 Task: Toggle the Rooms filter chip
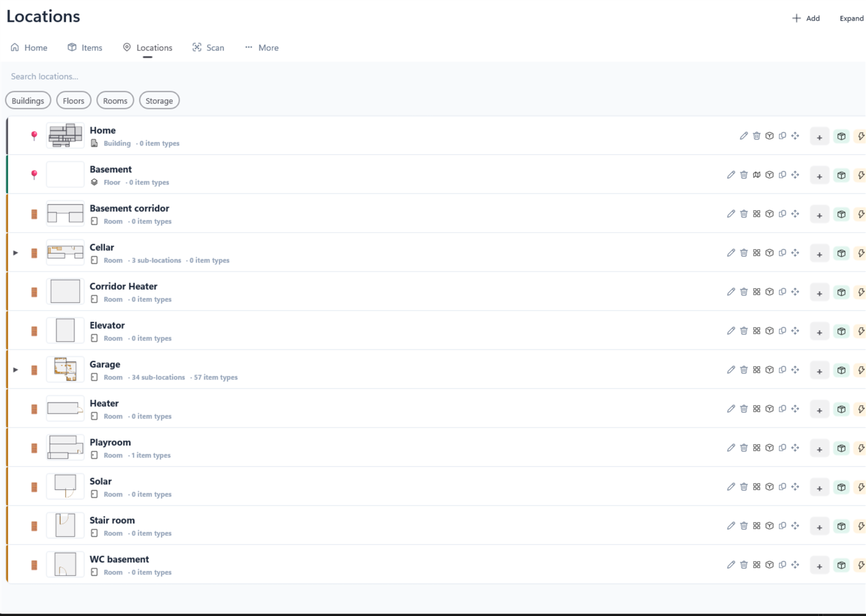point(115,100)
